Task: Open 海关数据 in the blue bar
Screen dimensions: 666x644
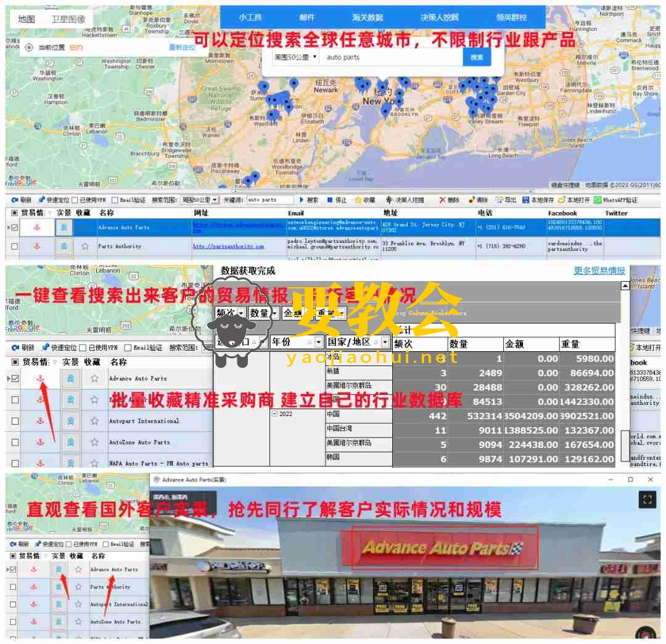Action: (x=368, y=17)
